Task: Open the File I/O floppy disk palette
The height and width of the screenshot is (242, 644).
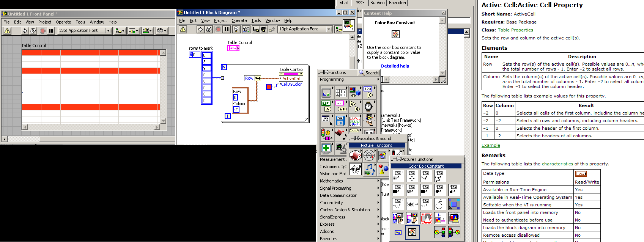Action: click(x=340, y=121)
